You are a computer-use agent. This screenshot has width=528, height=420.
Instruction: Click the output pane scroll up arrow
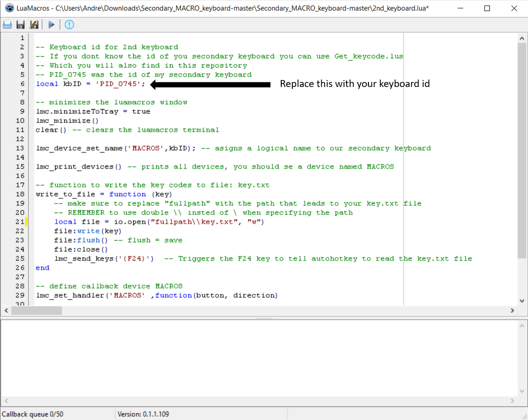(522, 326)
